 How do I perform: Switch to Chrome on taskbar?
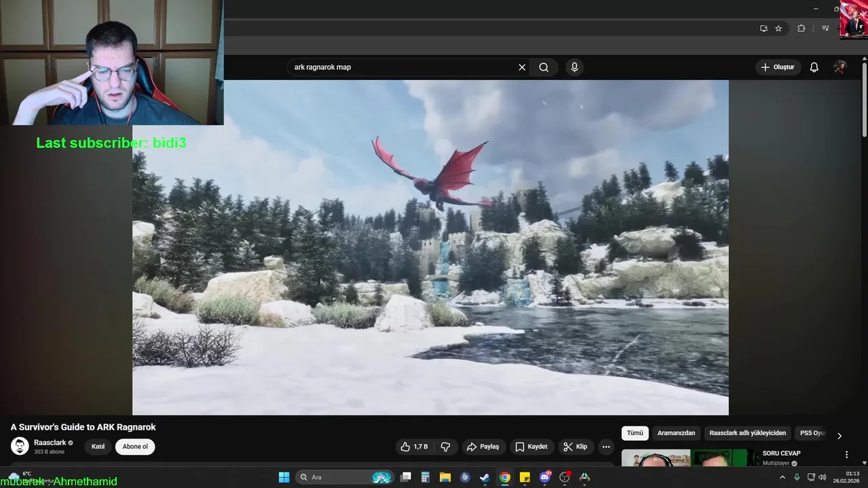[505, 477]
